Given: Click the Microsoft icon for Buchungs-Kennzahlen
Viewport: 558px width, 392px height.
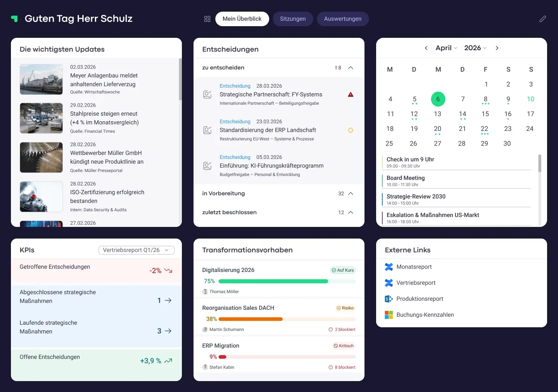Looking at the screenshot, I should [x=389, y=315].
